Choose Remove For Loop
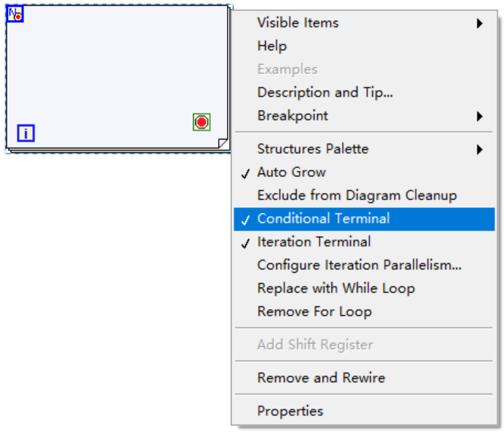504x433 pixels. pyautogui.click(x=364, y=311)
